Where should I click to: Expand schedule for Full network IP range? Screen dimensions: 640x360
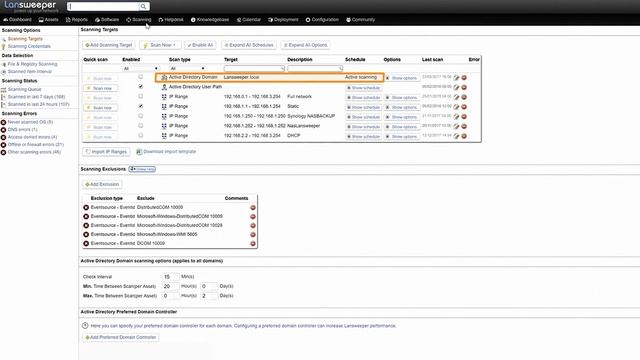coord(363,98)
